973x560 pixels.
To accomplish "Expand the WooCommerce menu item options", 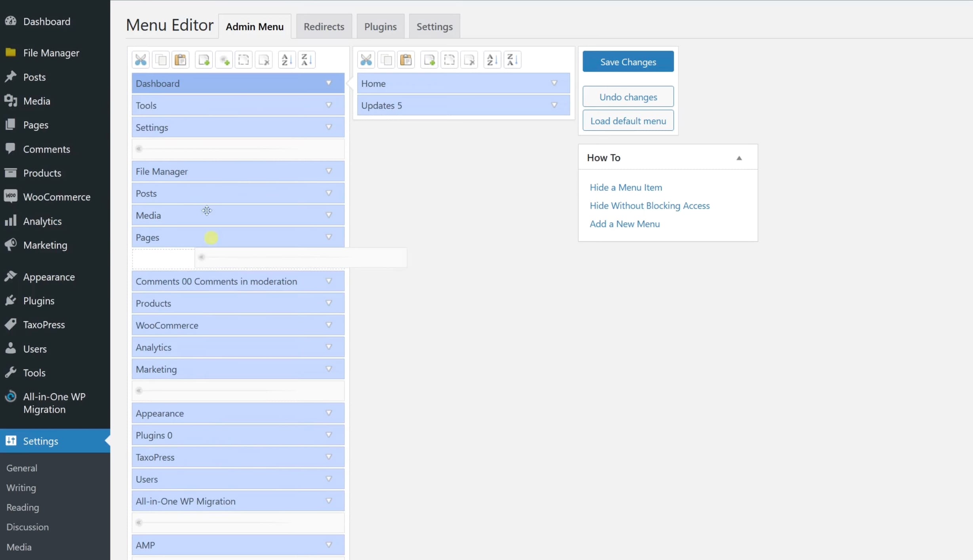I will point(328,325).
